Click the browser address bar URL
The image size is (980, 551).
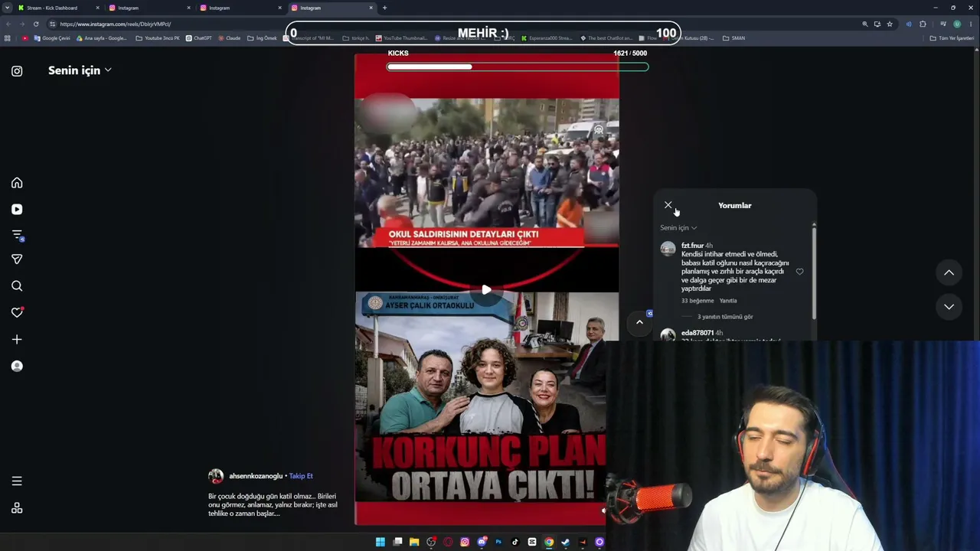[x=115, y=24]
